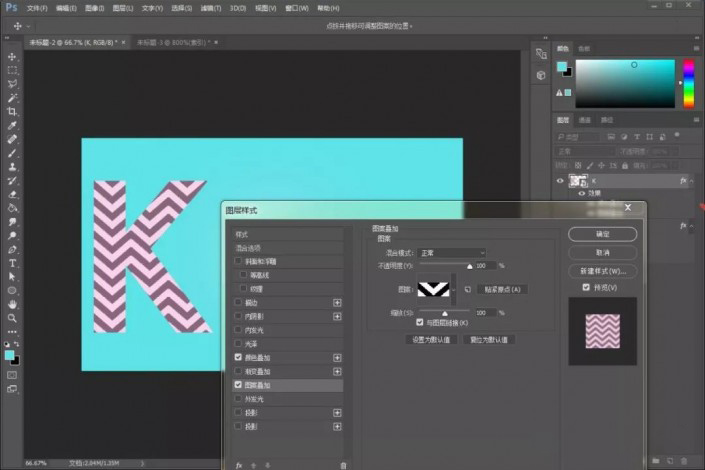Select the Lasso tool
The width and height of the screenshot is (705, 470).
pyautogui.click(x=12, y=84)
